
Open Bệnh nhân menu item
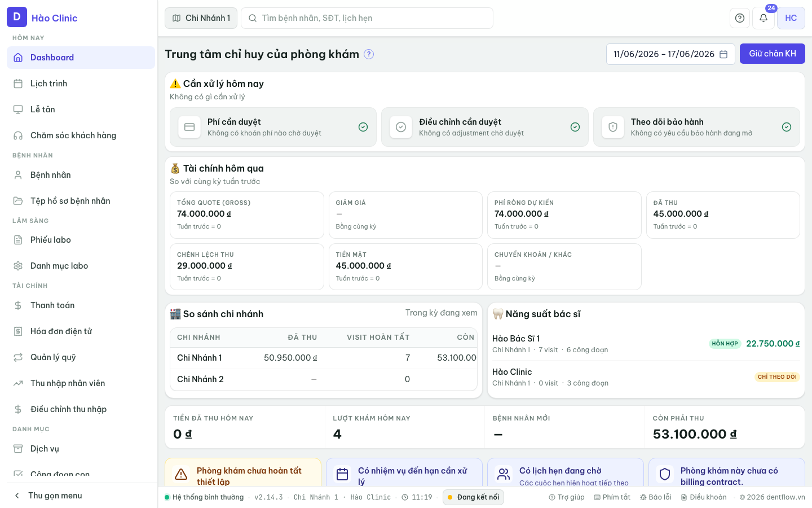(x=81, y=175)
